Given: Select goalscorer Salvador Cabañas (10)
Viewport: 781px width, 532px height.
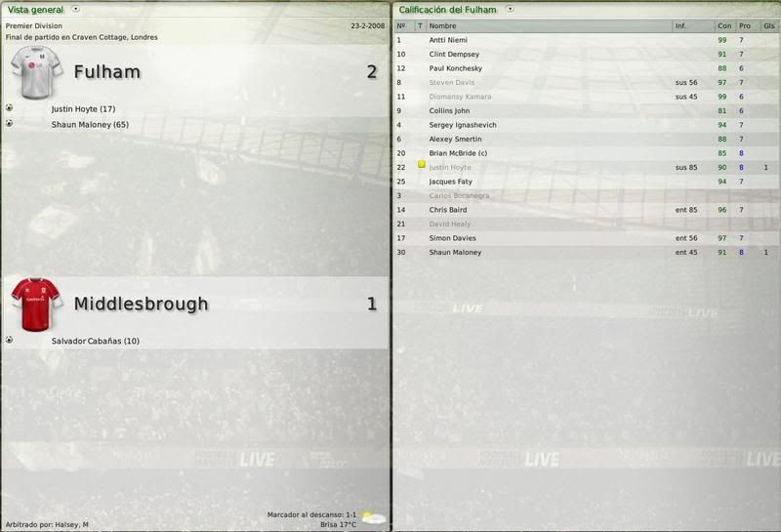Looking at the screenshot, I should [95, 342].
